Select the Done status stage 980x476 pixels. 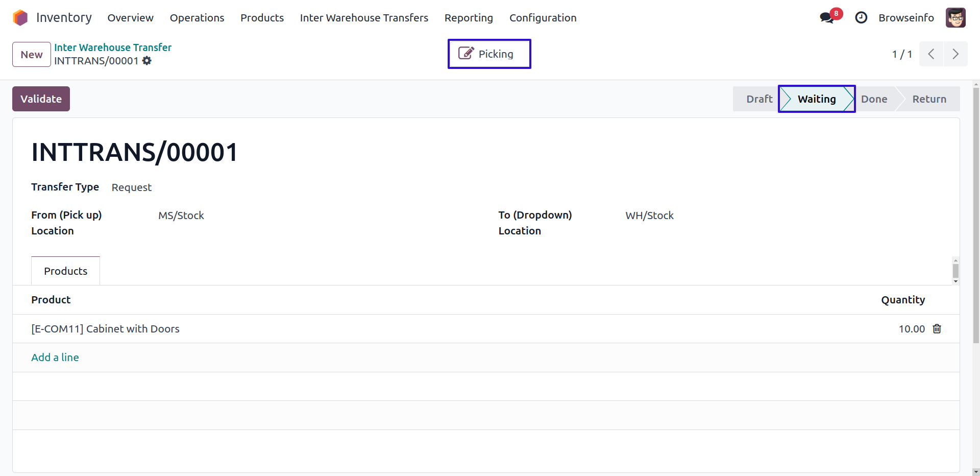(874, 99)
